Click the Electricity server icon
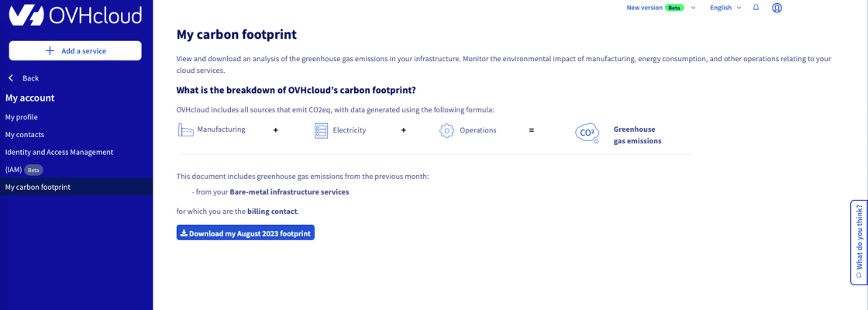868x310 pixels. (x=322, y=130)
